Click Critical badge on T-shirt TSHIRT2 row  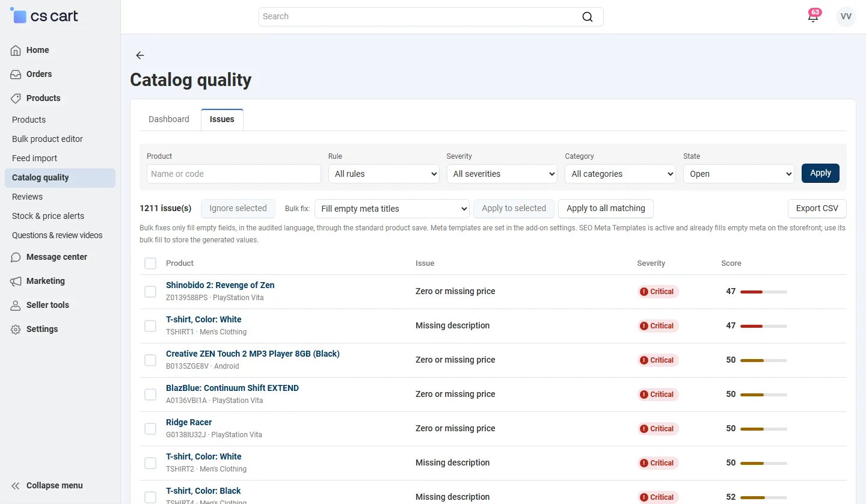point(658,463)
